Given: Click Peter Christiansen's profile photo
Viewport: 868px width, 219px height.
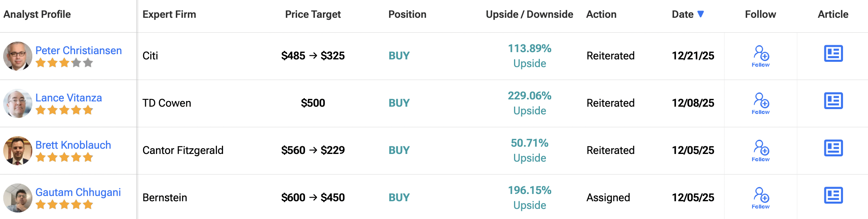Looking at the screenshot, I should [x=18, y=56].
